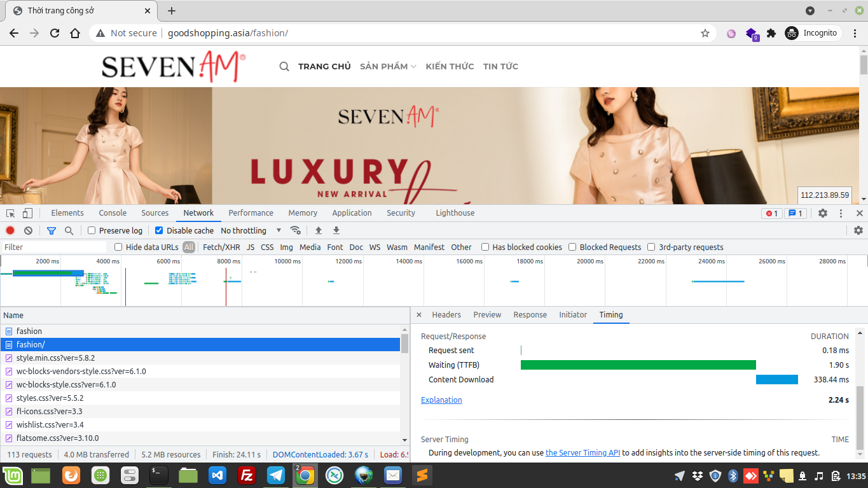Toggle the network filter funnel icon
Screen dimensions: 868x488
(52, 230)
